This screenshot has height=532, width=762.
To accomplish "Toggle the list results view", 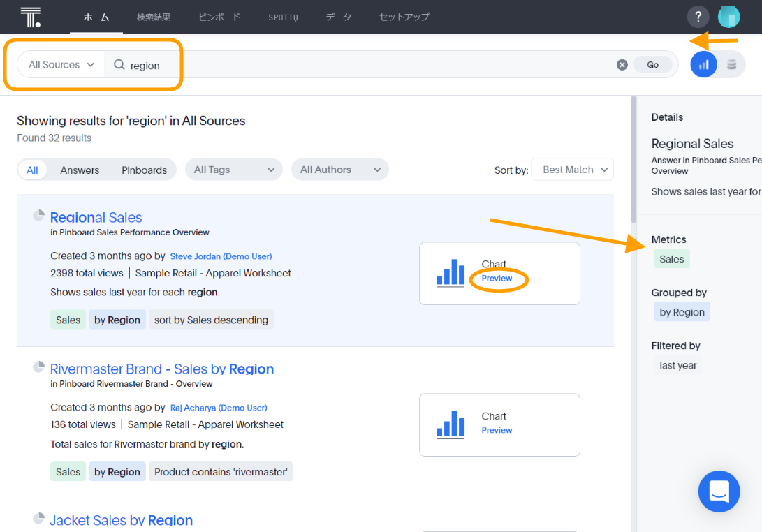I will point(731,64).
